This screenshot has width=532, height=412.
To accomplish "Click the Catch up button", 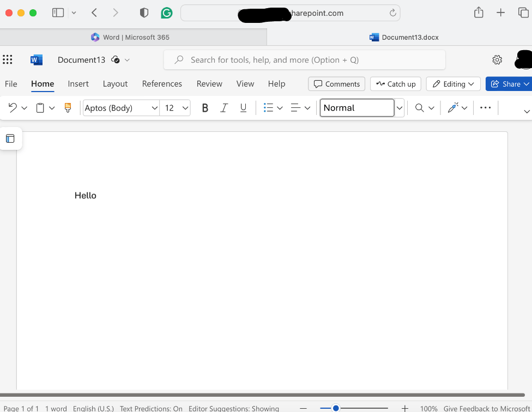I will click(396, 84).
